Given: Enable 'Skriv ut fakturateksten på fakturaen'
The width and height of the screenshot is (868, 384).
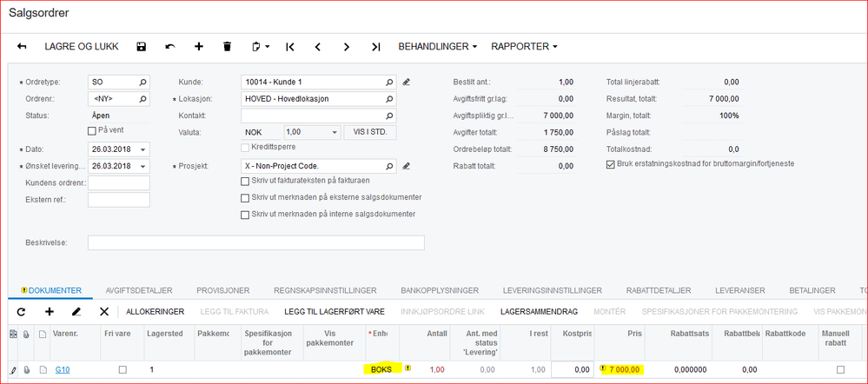Looking at the screenshot, I should (245, 182).
